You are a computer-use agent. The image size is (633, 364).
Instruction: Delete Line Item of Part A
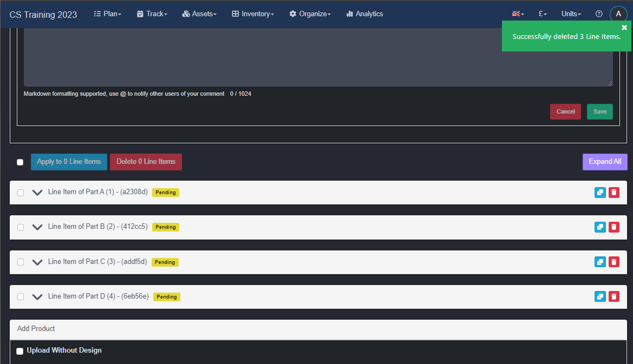(x=614, y=193)
